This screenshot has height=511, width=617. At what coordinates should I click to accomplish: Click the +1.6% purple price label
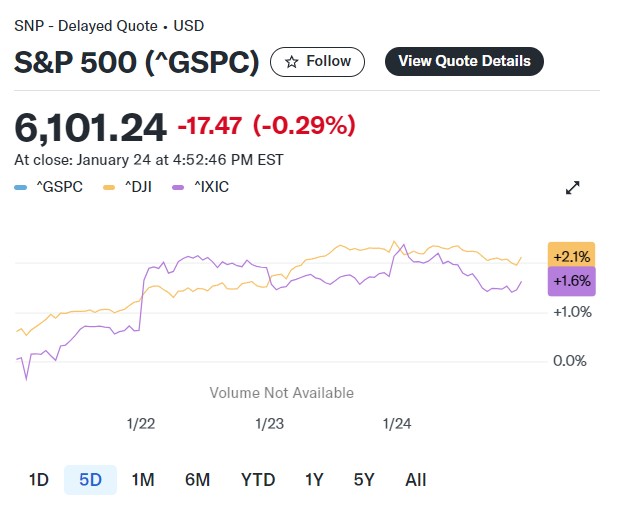click(x=572, y=281)
